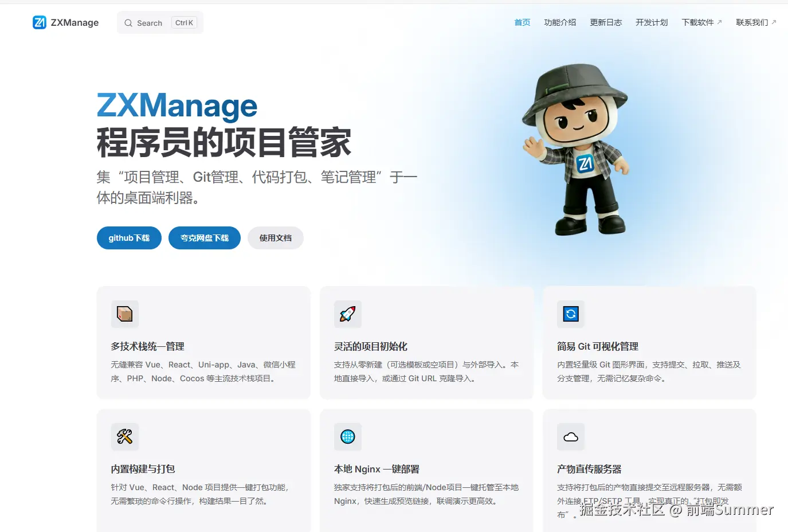Click the github下载 button
Screen dimensions: 788x532
tap(129, 237)
